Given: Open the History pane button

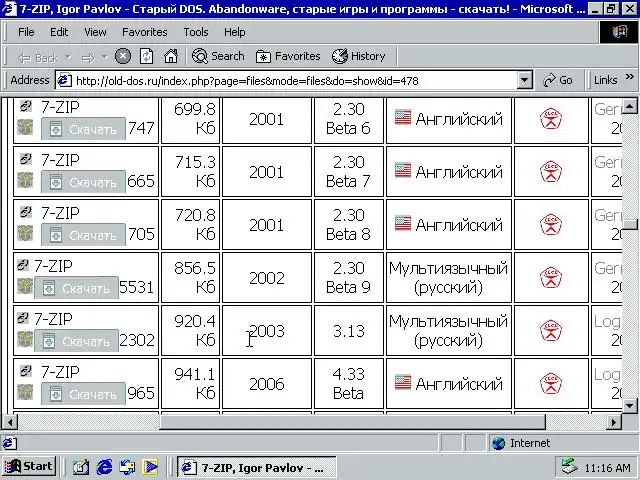Looking at the screenshot, I should coord(358,56).
